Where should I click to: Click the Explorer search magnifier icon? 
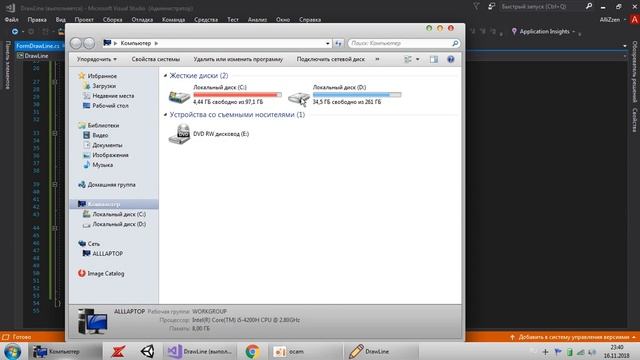[455, 43]
